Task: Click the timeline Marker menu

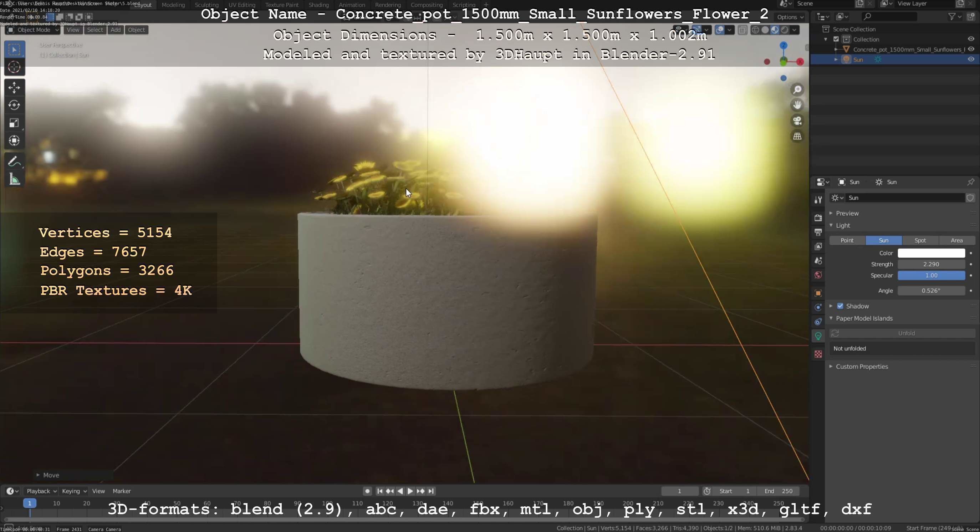Action: point(121,491)
